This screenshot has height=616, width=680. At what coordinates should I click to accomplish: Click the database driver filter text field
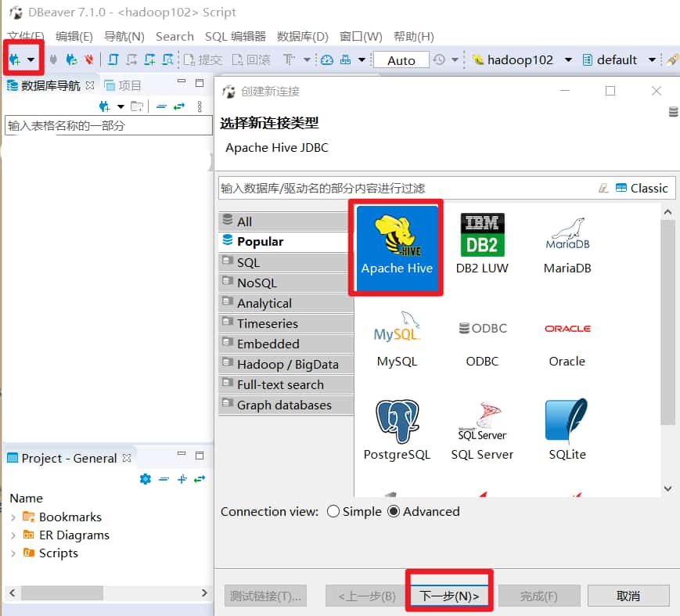coord(407,188)
